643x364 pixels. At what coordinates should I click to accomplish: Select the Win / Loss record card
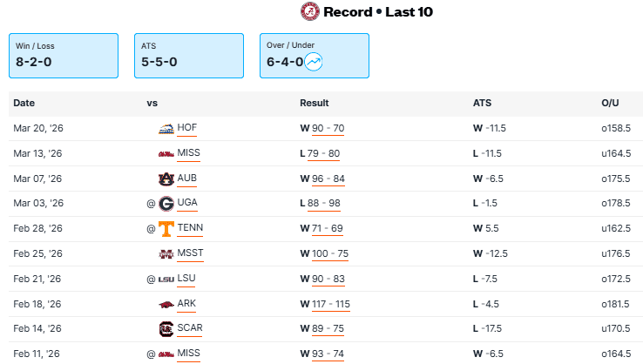(64, 55)
